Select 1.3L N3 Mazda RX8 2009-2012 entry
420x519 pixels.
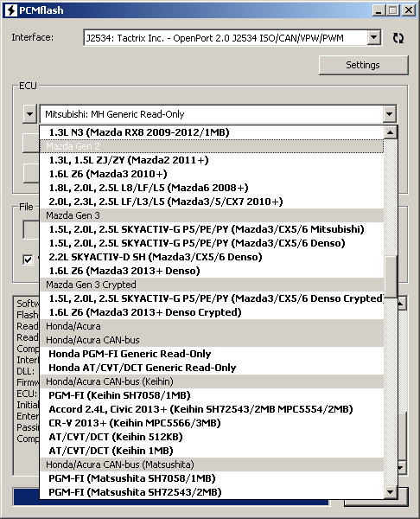click(212, 132)
